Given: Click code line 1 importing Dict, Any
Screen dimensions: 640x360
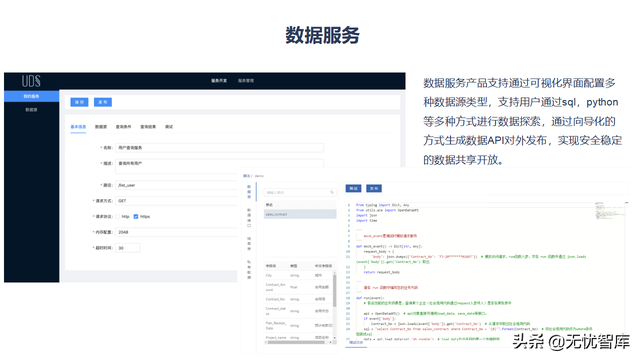Looking at the screenshot, I should (382, 205).
